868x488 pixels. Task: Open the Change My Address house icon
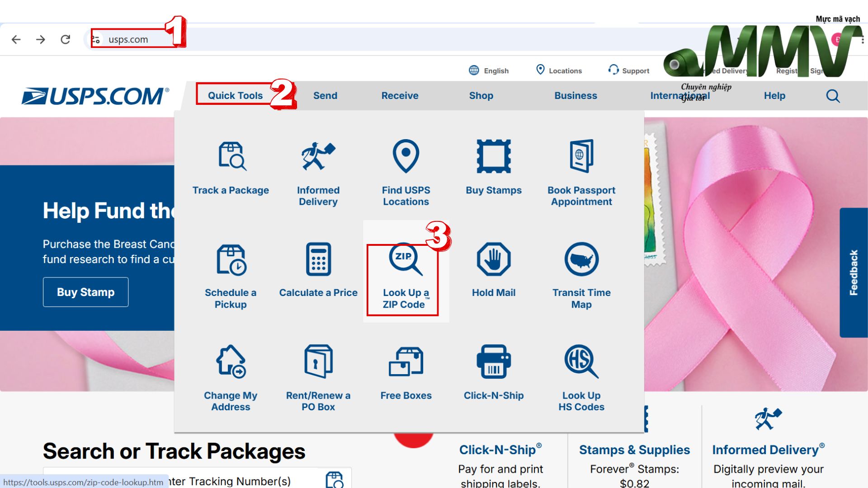coord(231,361)
